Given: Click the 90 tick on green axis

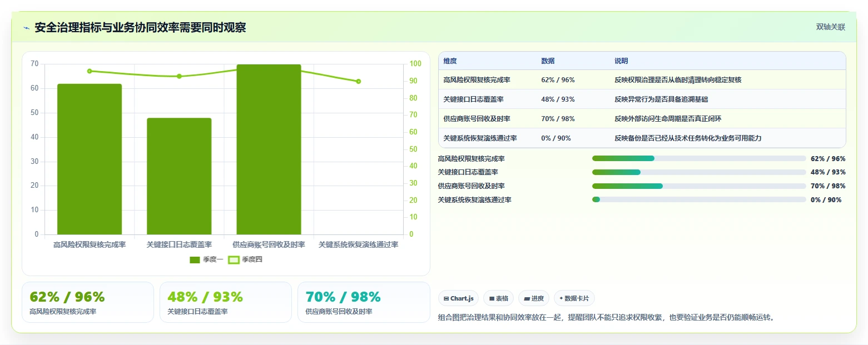Looking at the screenshot, I should click(x=413, y=81).
